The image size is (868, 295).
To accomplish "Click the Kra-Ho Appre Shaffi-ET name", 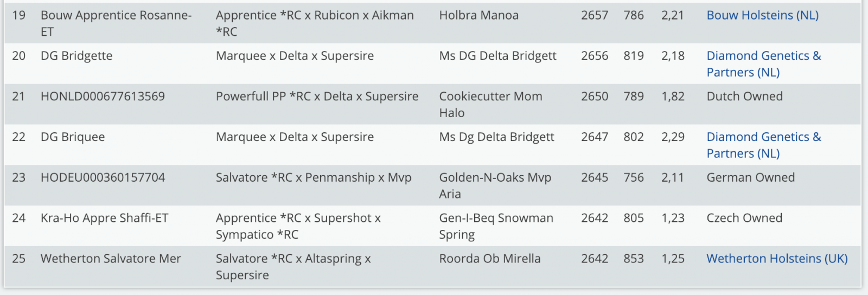I will (x=104, y=218).
